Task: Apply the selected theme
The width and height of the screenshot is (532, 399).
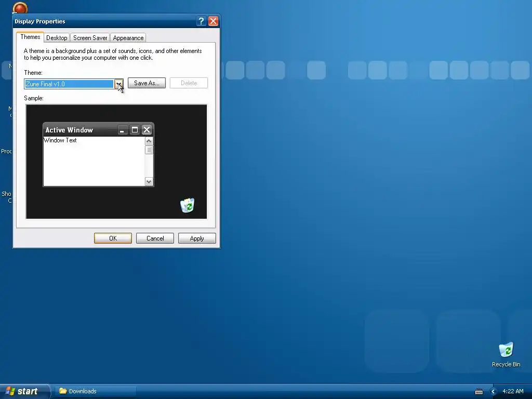Action: pyautogui.click(x=197, y=238)
